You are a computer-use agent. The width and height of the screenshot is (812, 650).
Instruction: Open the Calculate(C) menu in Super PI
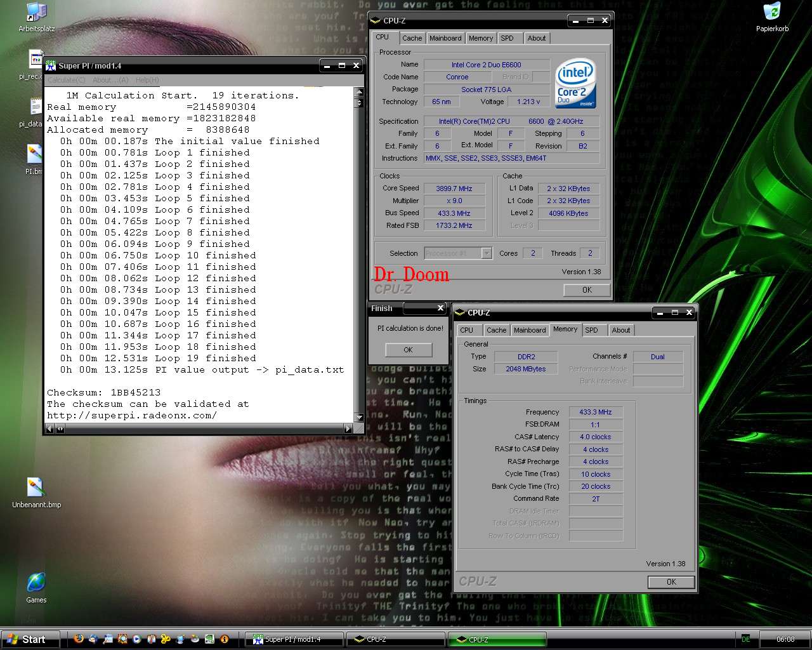[67, 80]
